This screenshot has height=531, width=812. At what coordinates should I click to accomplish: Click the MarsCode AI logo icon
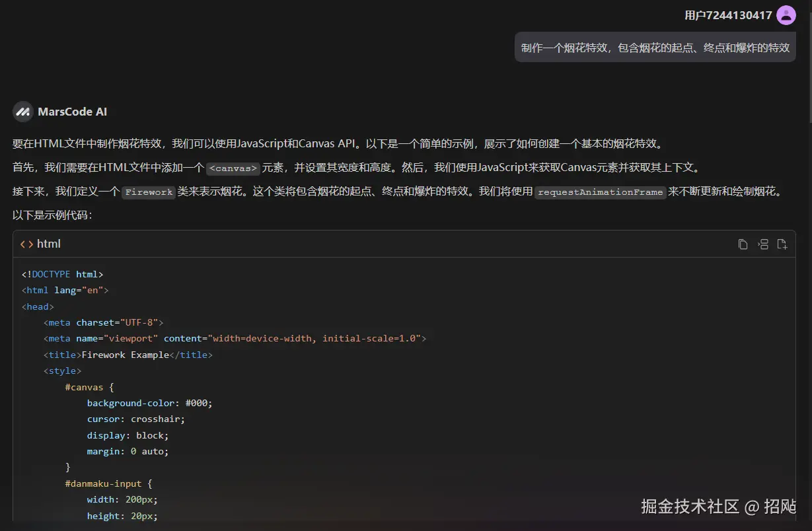point(23,112)
